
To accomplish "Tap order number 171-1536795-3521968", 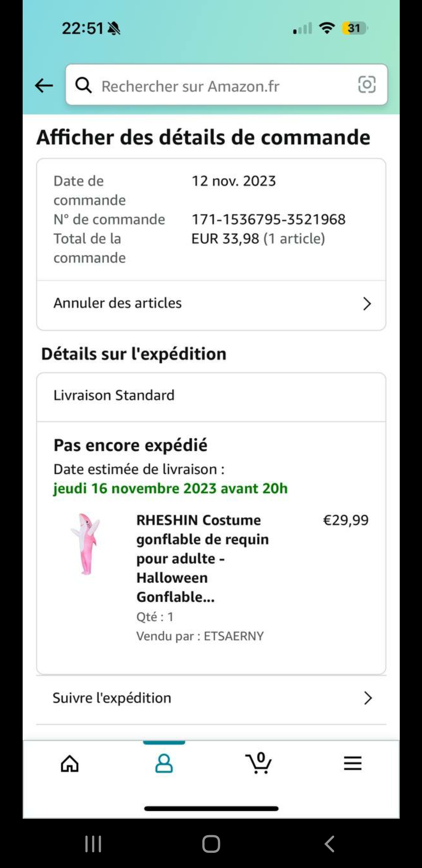I will click(268, 220).
